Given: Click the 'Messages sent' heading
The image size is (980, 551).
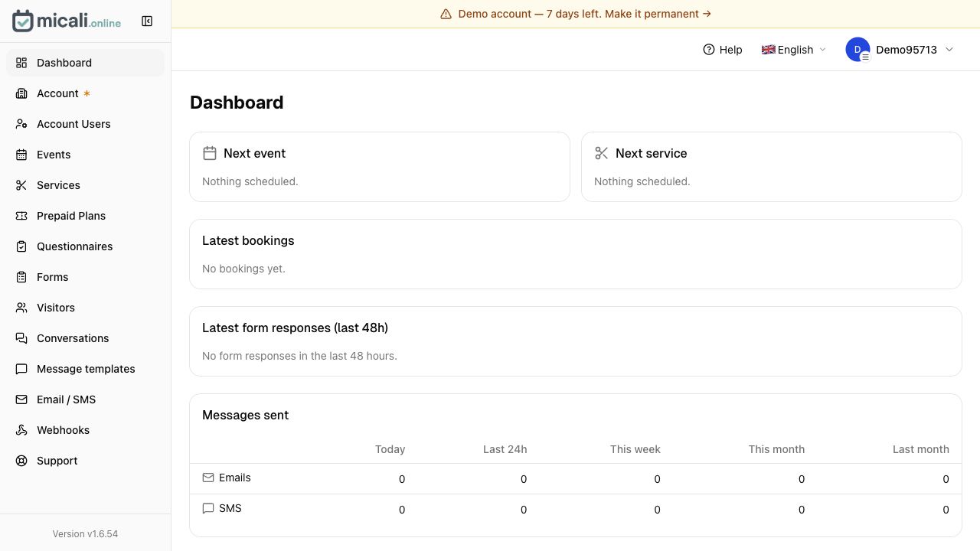Looking at the screenshot, I should [x=245, y=415].
